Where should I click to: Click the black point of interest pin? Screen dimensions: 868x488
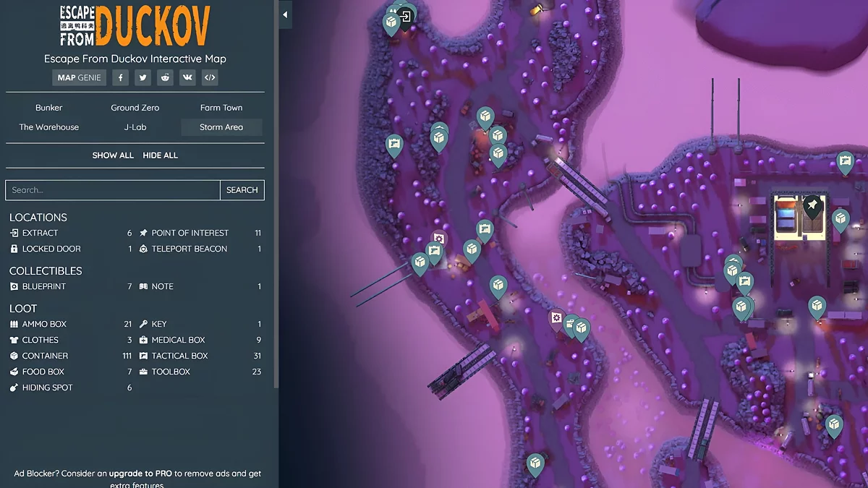[812, 207]
